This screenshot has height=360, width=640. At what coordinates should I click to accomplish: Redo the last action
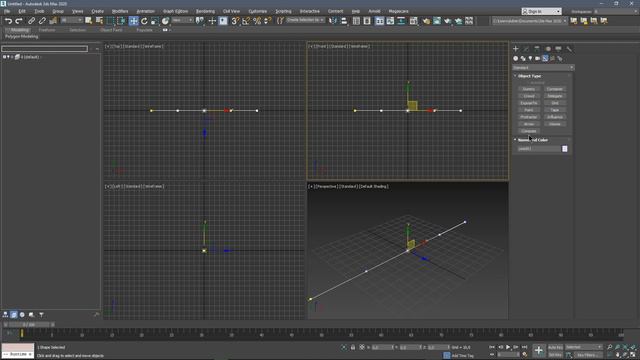pos(19,20)
